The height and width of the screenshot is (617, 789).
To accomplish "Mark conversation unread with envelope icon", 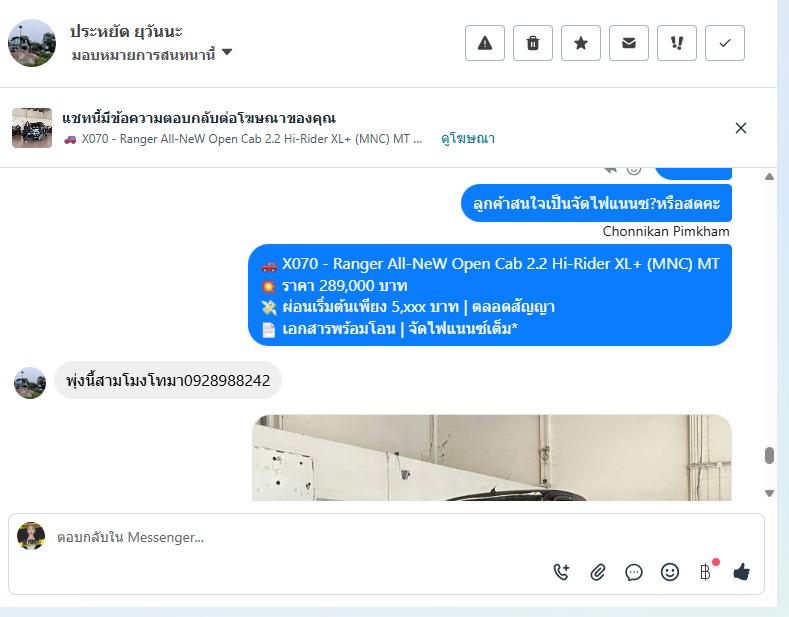I will [x=629, y=43].
